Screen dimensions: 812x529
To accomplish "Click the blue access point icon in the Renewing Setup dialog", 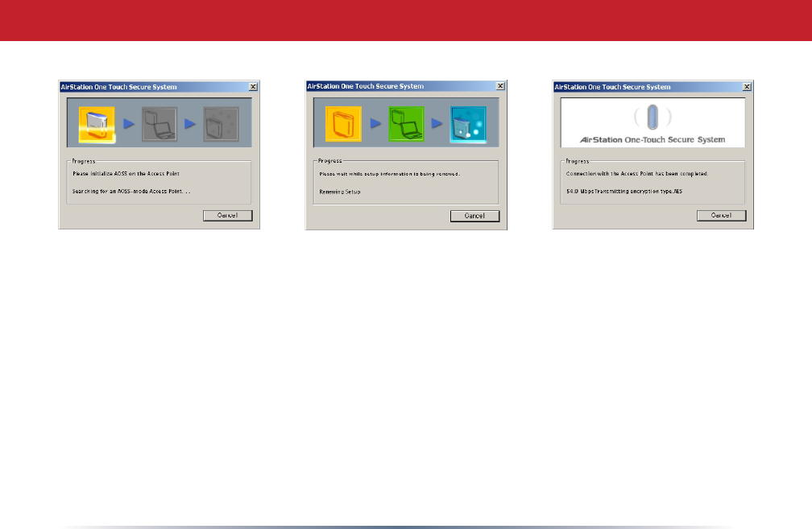I will [468, 124].
